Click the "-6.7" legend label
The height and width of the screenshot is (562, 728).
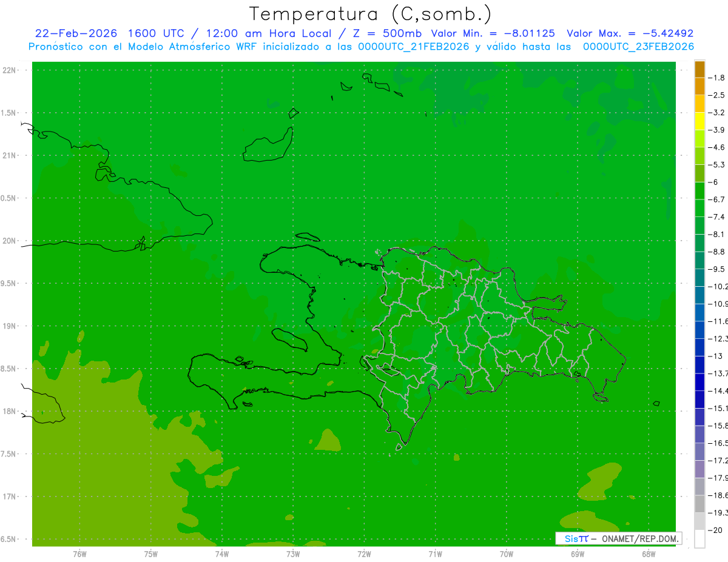point(716,199)
